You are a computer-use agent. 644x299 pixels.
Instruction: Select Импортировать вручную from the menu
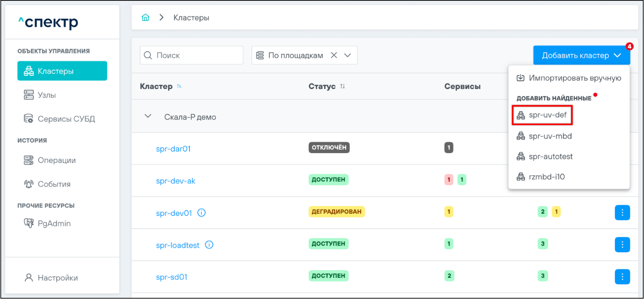(569, 78)
